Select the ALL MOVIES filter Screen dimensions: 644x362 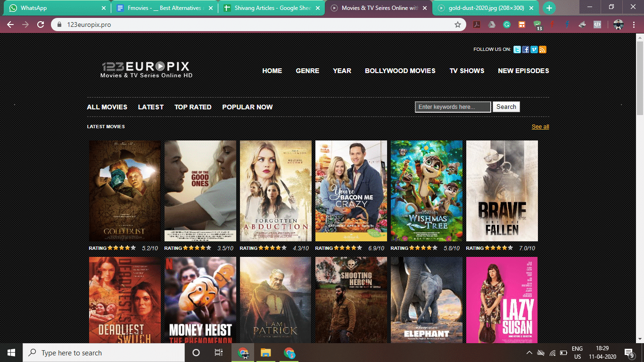pos(107,107)
